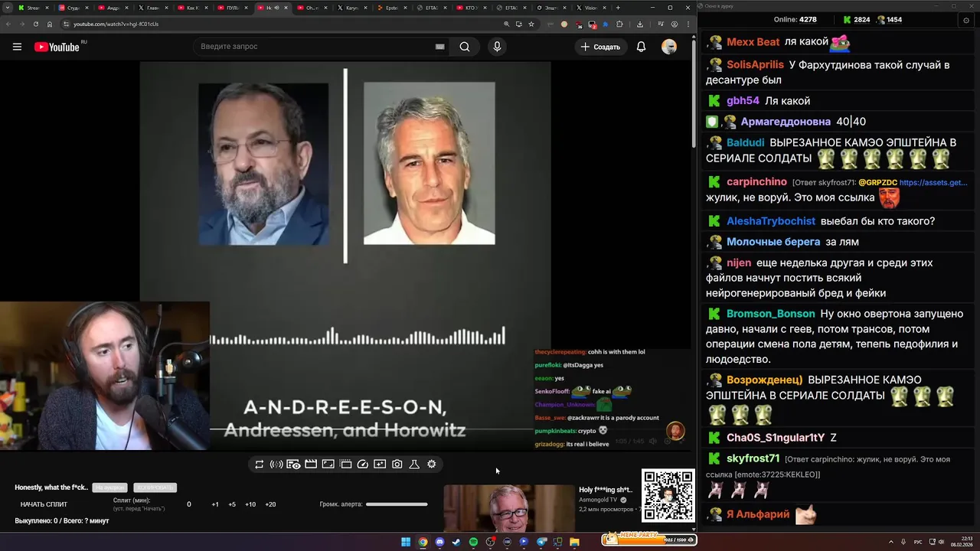Open Chrome from the taskbar
980x551 pixels.
tap(423, 542)
